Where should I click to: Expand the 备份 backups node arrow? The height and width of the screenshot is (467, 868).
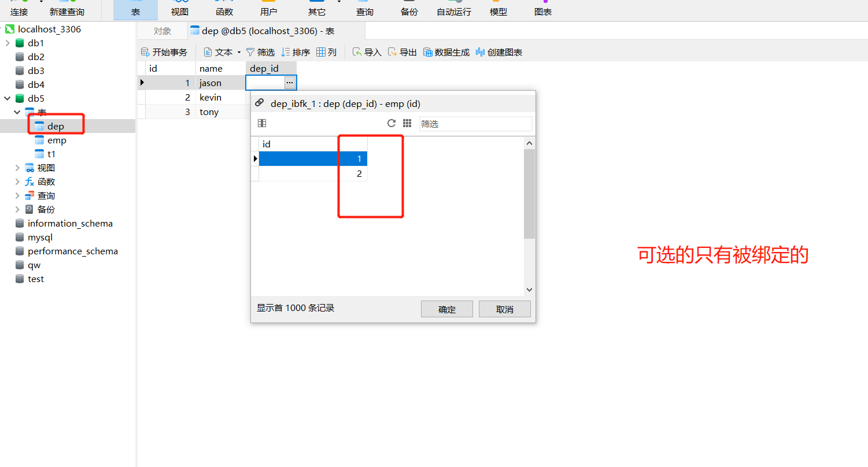[17, 209]
